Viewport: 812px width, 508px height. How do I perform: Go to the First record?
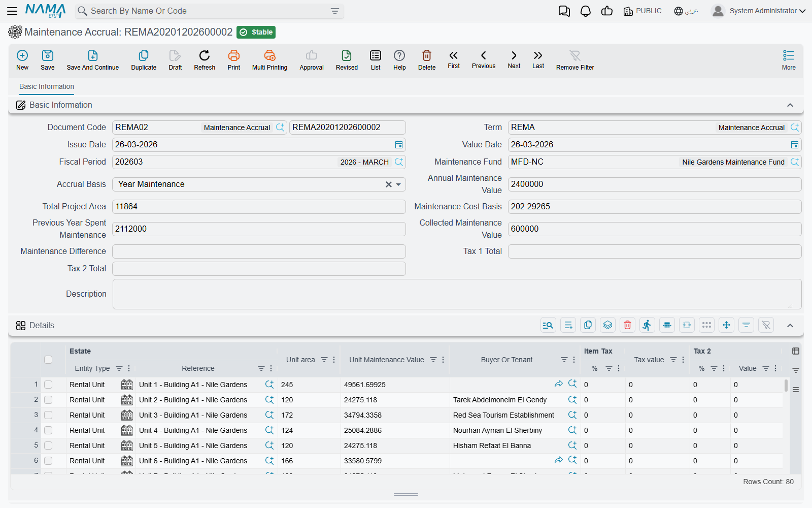pyautogui.click(x=454, y=59)
